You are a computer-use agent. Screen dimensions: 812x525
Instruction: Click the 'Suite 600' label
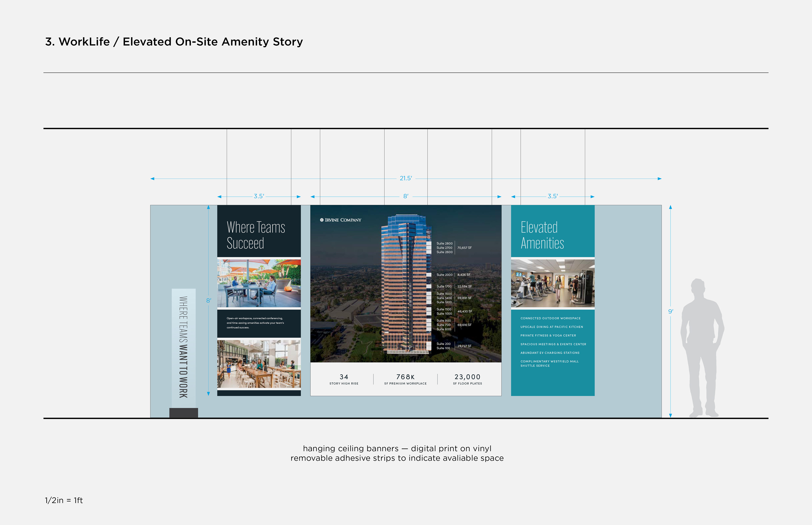[x=443, y=329]
